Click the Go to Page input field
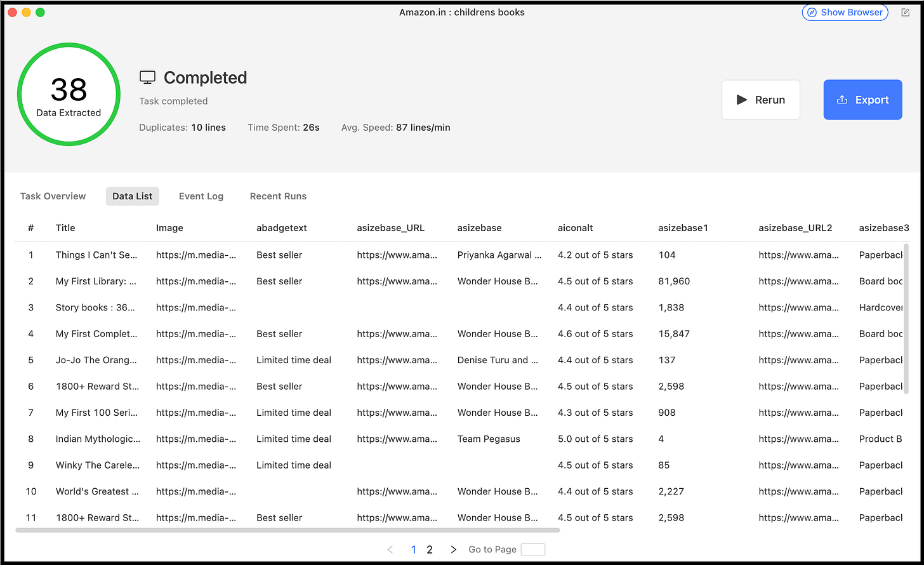Screen dimensions: 924x565 533,550
